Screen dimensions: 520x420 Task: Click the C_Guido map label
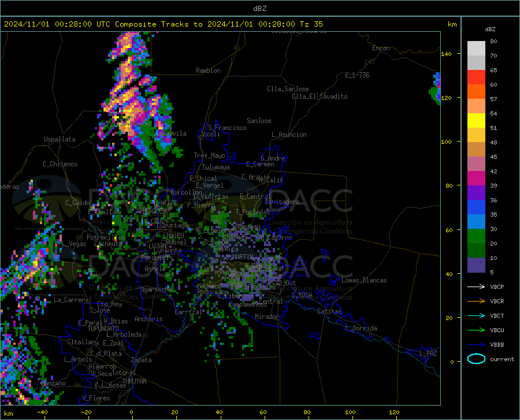[x=77, y=203]
